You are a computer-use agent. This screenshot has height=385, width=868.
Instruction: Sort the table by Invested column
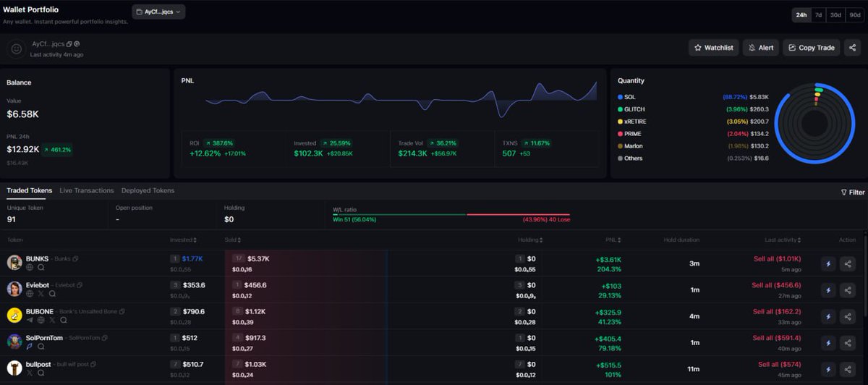click(x=183, y=240)
